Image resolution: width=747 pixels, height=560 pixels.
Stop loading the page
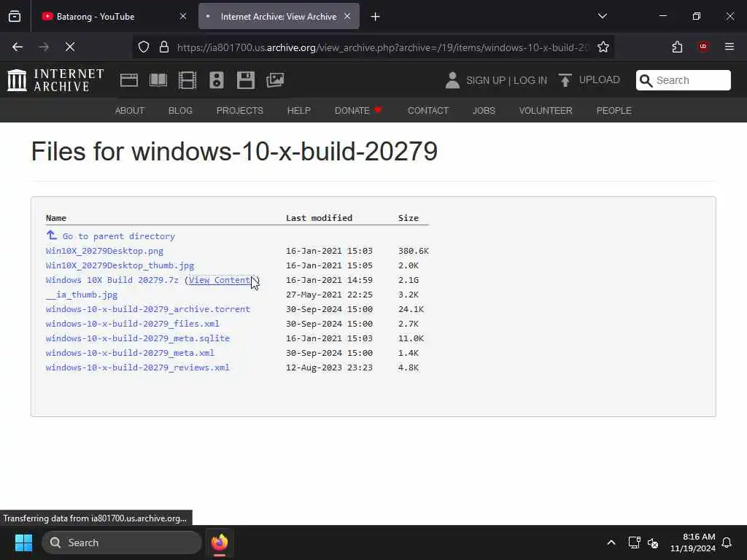tap(70, 47)
